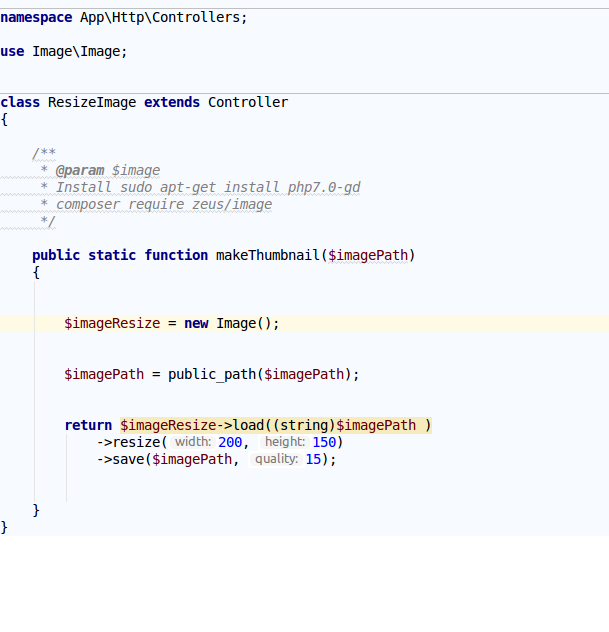Click the 'ResizeImage' class name
Screen dimensions: 609x632
point(92,102)
